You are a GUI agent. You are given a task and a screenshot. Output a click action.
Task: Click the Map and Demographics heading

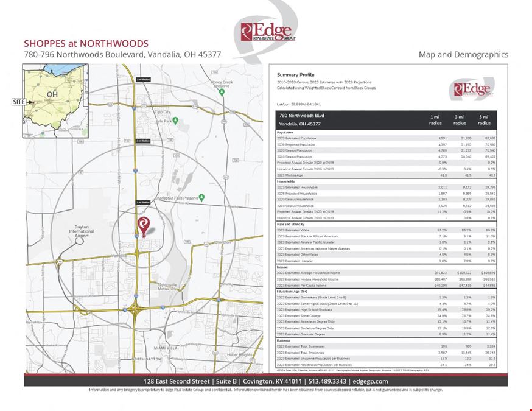pyautogui.click(x=463, y=54)
